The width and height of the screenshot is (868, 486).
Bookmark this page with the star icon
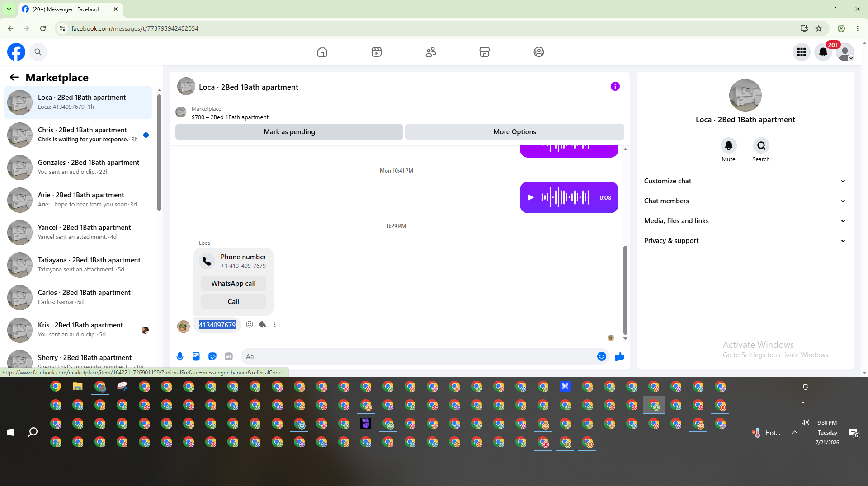click(x=819, y=28)
